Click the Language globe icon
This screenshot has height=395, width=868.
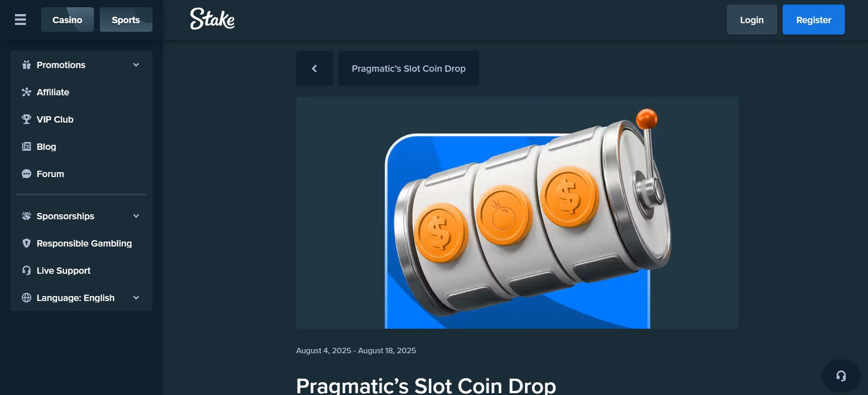[26, 298]
